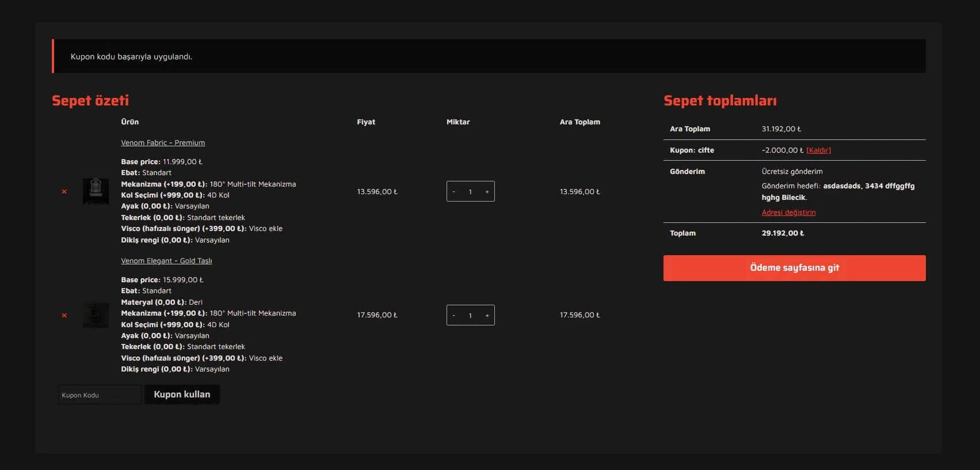The image size is (980, 470).
Task: Click the Toplam 29.192,00 ₺ amount
Action: point(783,233)
